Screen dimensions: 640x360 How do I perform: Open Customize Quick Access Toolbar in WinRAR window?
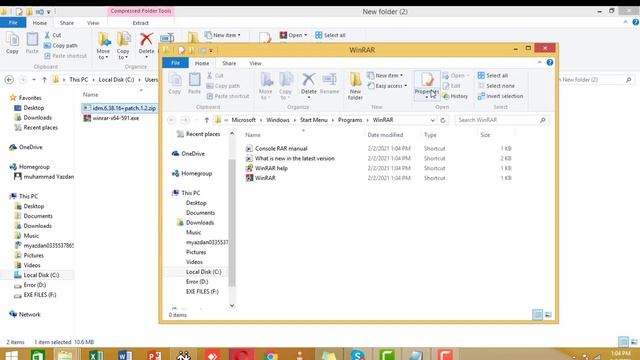[x=211, y=51]
